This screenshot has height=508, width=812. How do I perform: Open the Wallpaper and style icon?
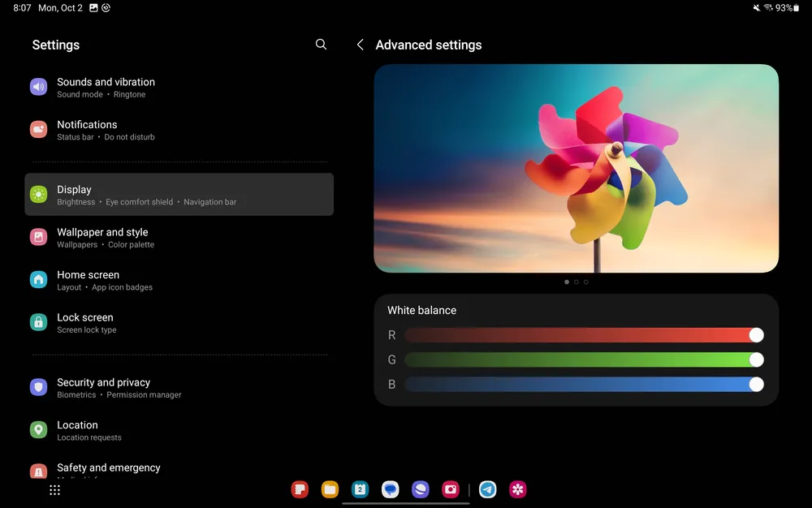pyautogui.click(x=38, y=237)
